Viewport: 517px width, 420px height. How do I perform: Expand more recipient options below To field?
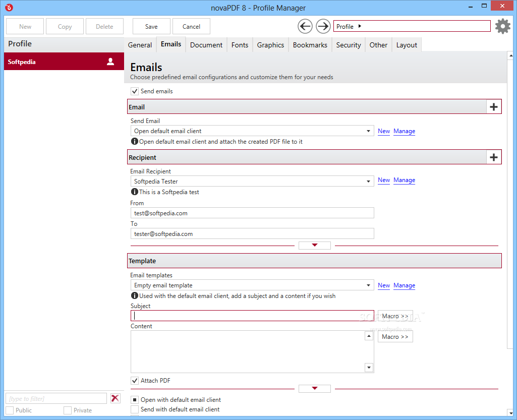click(x=315, y=245)
